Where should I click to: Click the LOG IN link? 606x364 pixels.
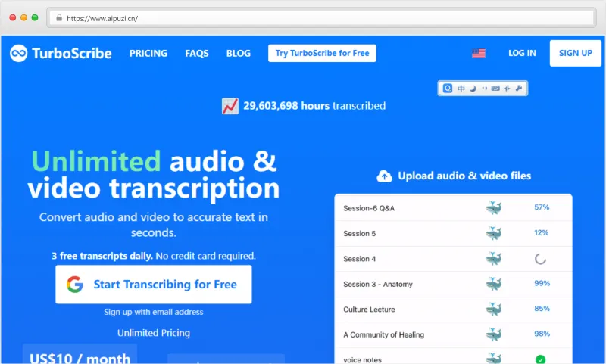tap(522, 53)
